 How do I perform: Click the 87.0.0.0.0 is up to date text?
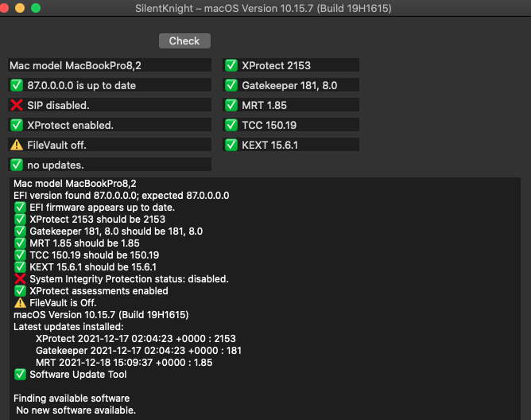[x=82, y=85]
